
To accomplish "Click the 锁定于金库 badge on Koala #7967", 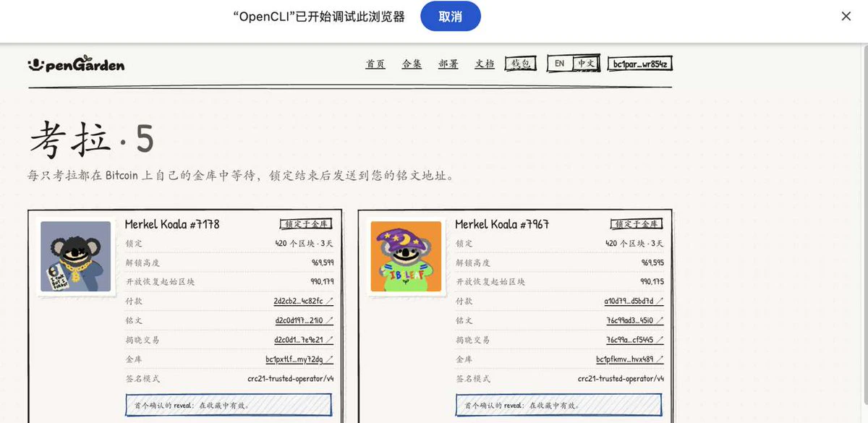I will pos(637,224).
